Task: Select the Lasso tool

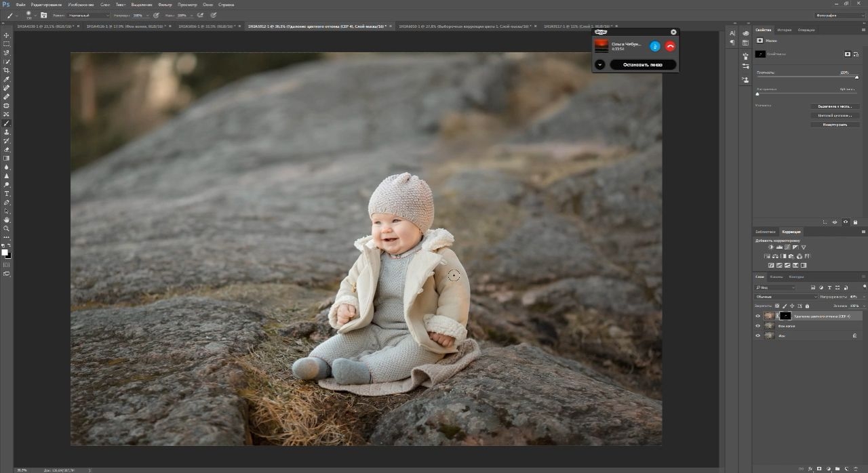Action: [7, 53]
